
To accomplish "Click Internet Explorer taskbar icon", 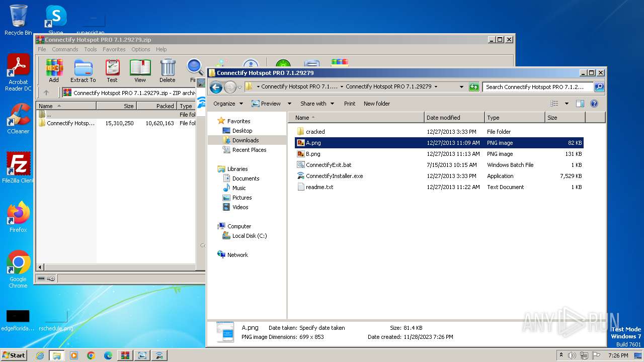I will tap(40, 355).
